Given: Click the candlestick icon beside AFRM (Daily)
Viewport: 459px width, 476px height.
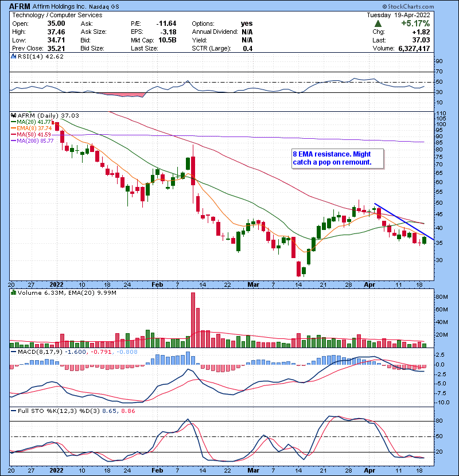Looking at the screenshot, I should (13, 116).
